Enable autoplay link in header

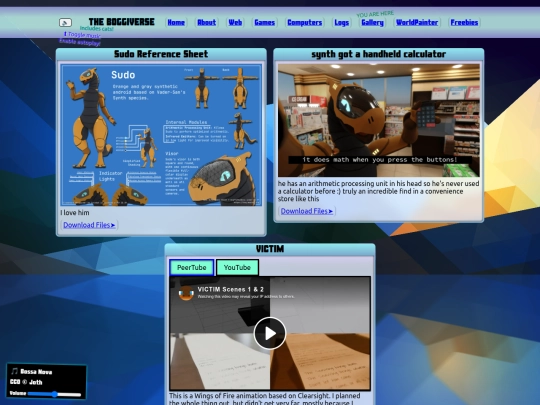pyautogui.click(x=80, y=42)
